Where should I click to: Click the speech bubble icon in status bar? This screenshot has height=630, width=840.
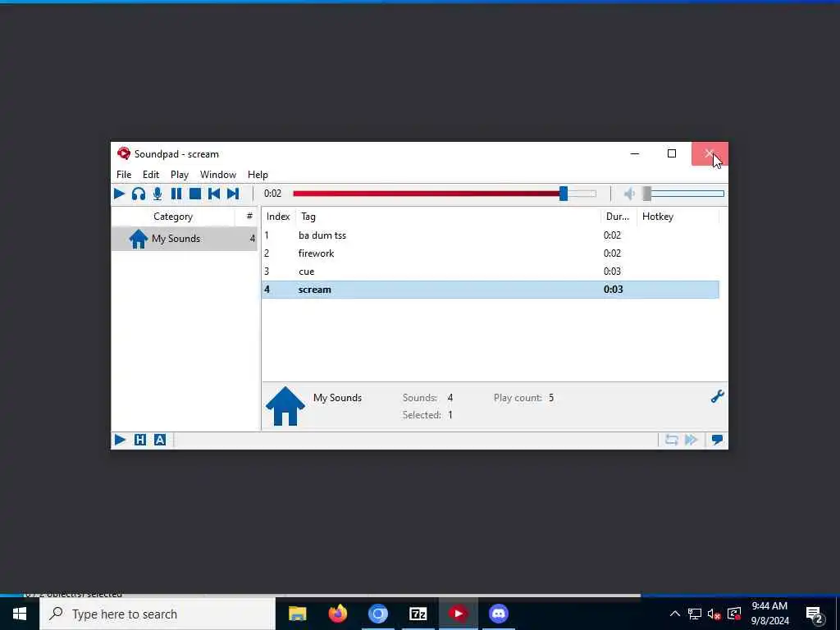pos(717,440)
